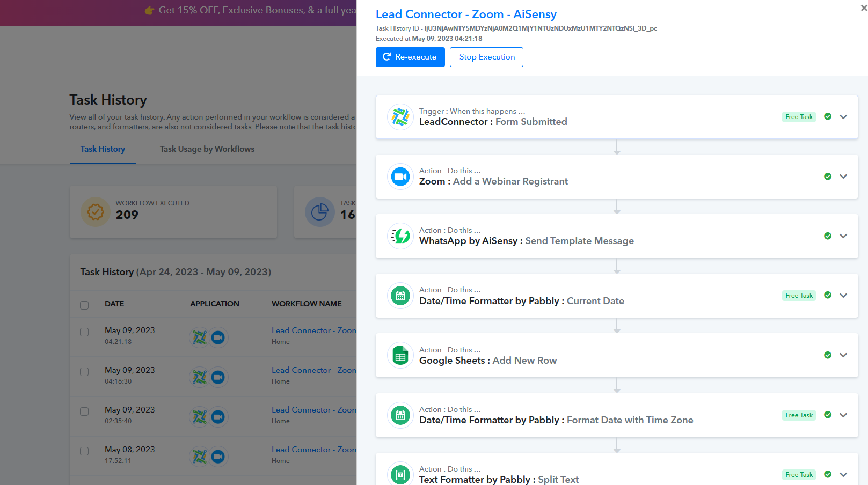Viewport: 868px width, 485px height.
Task: Click success checkmark on WhatsApp AiSensy step
Action: (x=828, y=236)
